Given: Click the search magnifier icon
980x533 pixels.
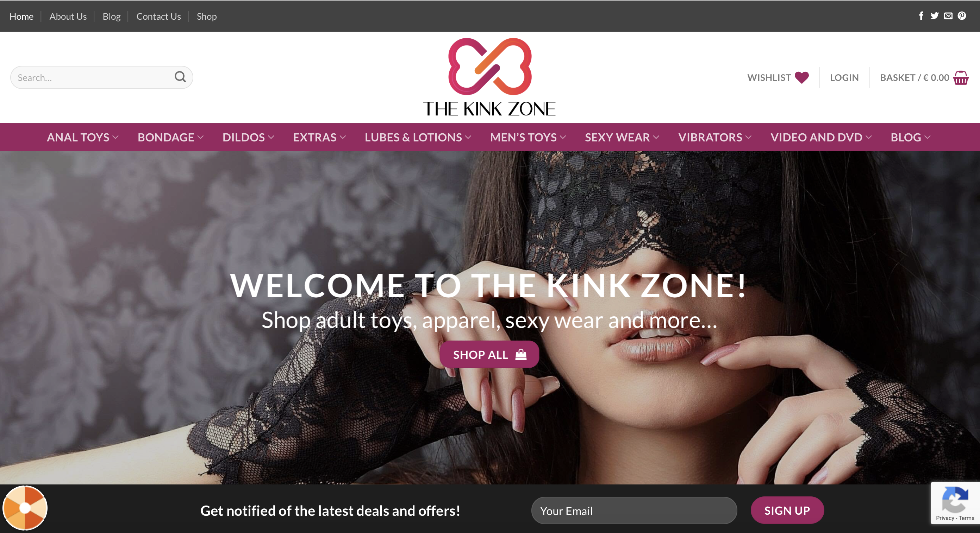Looking at the screenshot, I should point(180,77).
